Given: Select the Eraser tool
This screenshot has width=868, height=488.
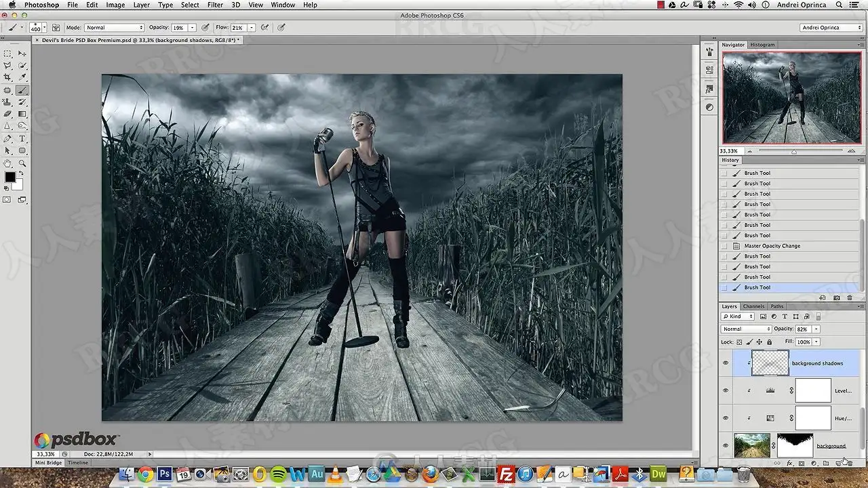Looking at the screenshot, I should click(8, 114).
